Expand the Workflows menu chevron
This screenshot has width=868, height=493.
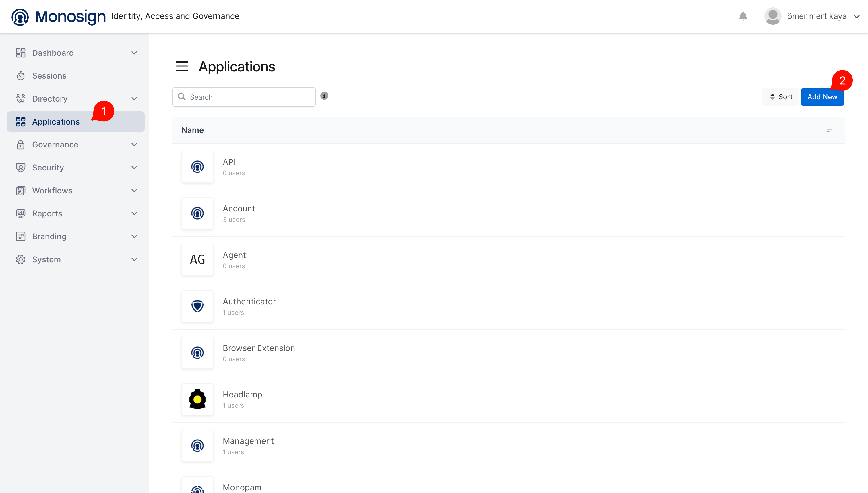(x=134, y=191)
